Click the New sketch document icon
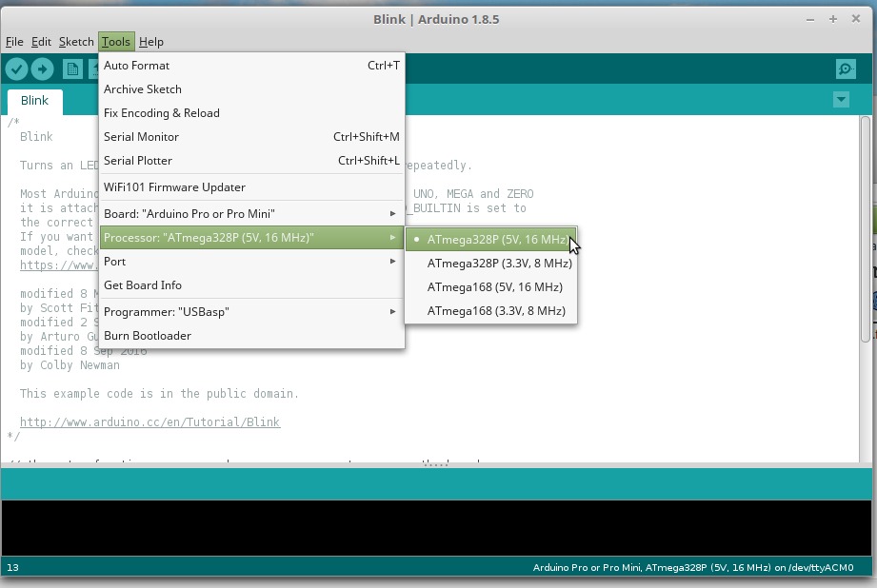The width and height of the screenshot is (877, 588). pyautogui.click(x=72, y=69)
